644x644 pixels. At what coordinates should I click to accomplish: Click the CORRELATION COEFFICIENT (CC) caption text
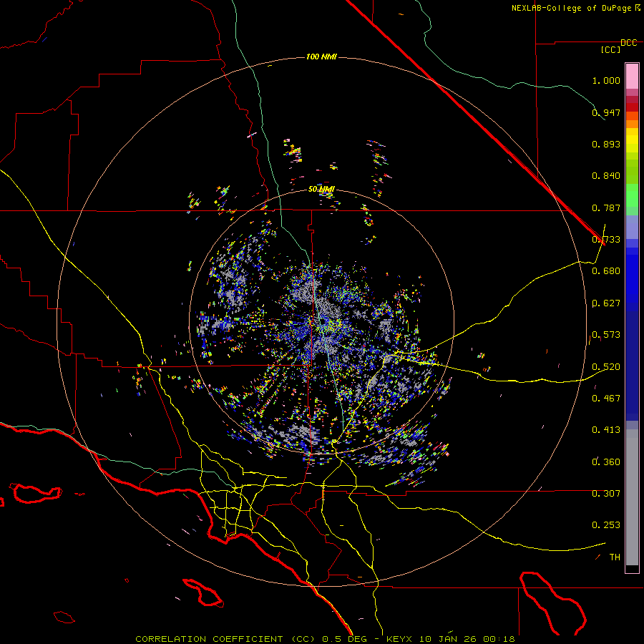[x=225, y=639]
